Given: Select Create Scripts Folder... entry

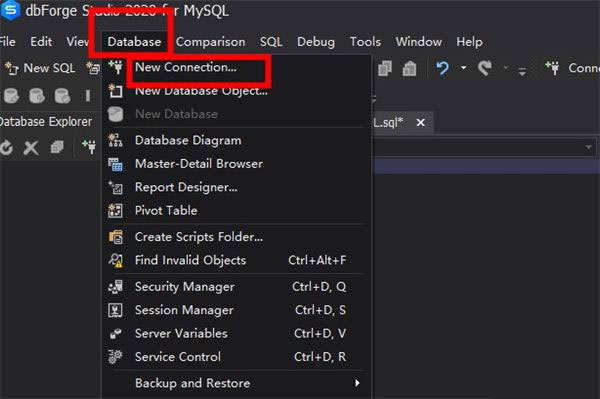Looking at the screenshot, I should tap(199, 237).
